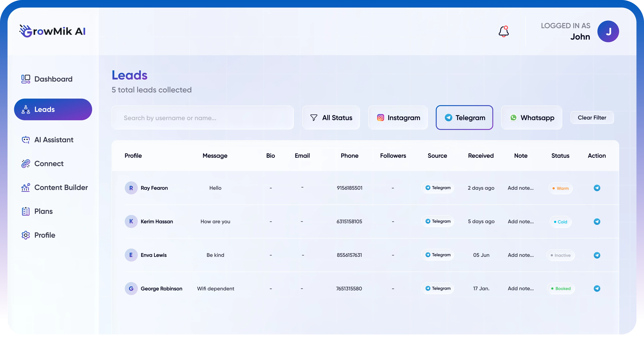Click the Followers column header
The width and height of the screenshot is (644, 342).
click(x=393, y=156)
